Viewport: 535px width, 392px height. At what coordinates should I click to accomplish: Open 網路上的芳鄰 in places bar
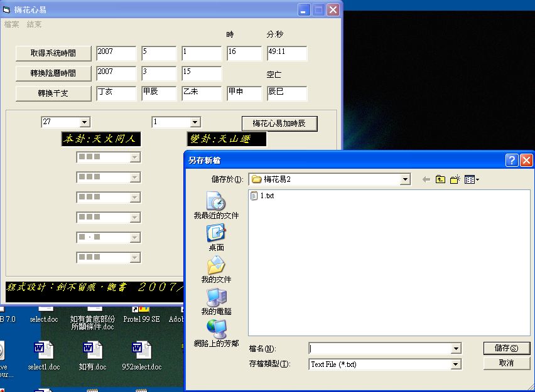point(216,334)
